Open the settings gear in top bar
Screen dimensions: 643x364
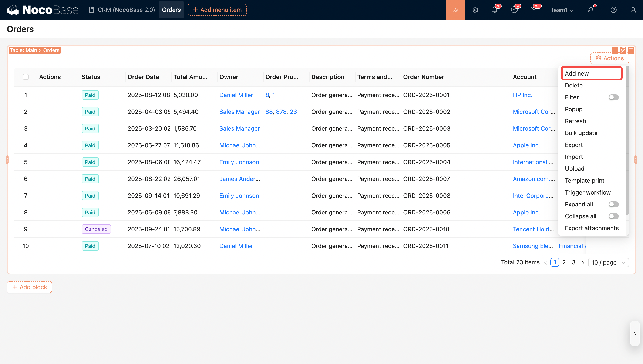pyautogui.click(x=475, y=10)
